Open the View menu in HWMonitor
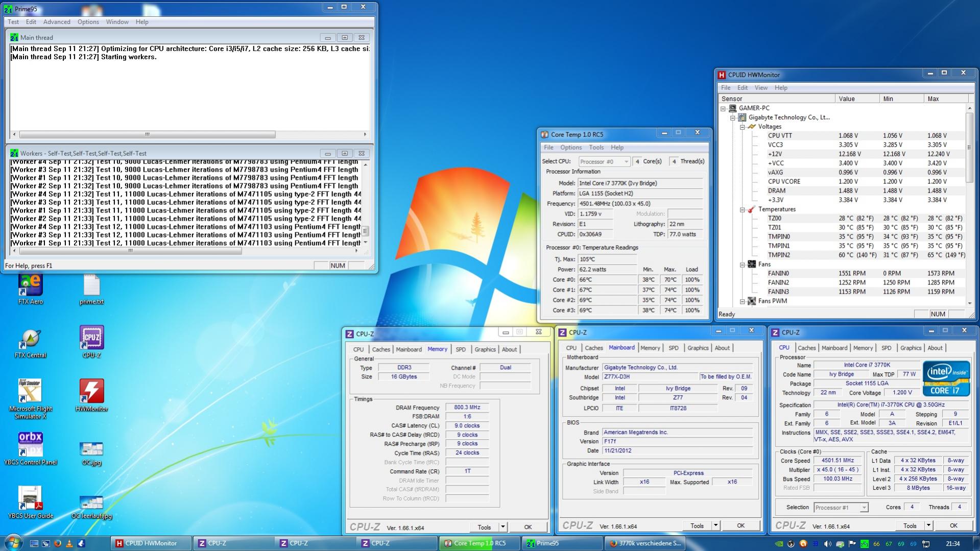Viewport: 980px width, 551px height. [761, 88]
